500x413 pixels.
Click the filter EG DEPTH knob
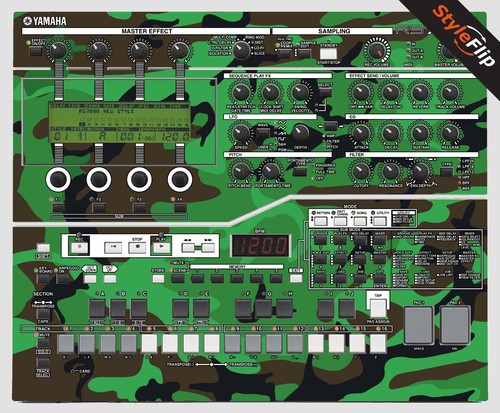(x=420, y=171)
